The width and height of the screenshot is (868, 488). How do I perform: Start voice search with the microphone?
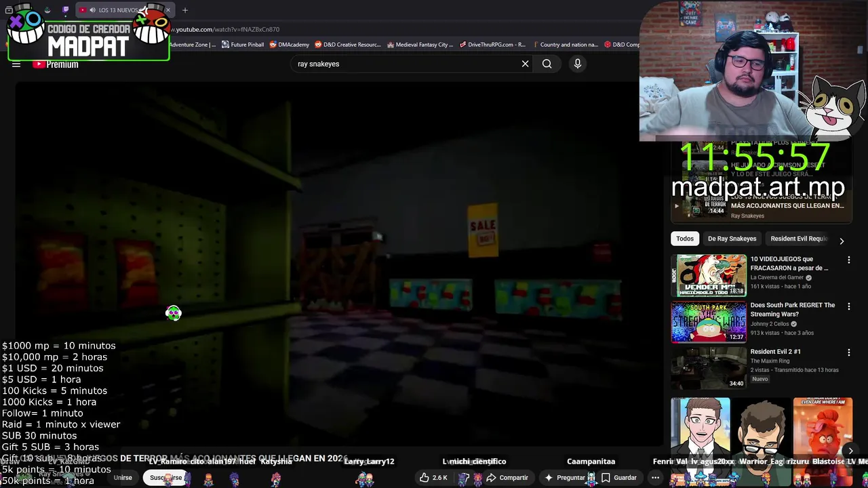click(x=578, y=64)
